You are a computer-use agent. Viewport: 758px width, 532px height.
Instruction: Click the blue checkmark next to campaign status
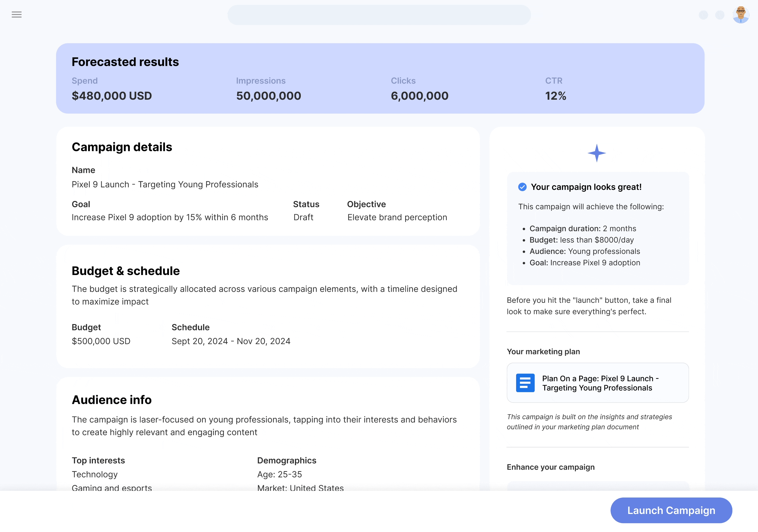[x=522, y=187]
